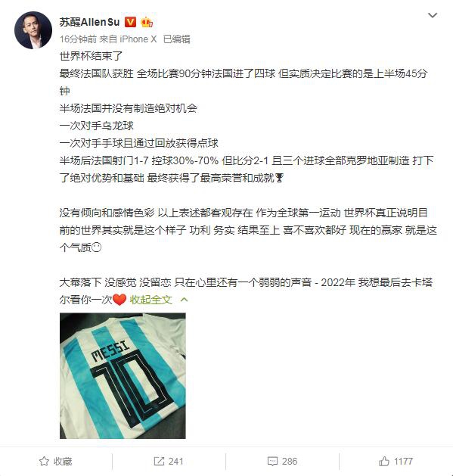Click the repost share icon
The image size is (453, 476).
tap(159, 461)
